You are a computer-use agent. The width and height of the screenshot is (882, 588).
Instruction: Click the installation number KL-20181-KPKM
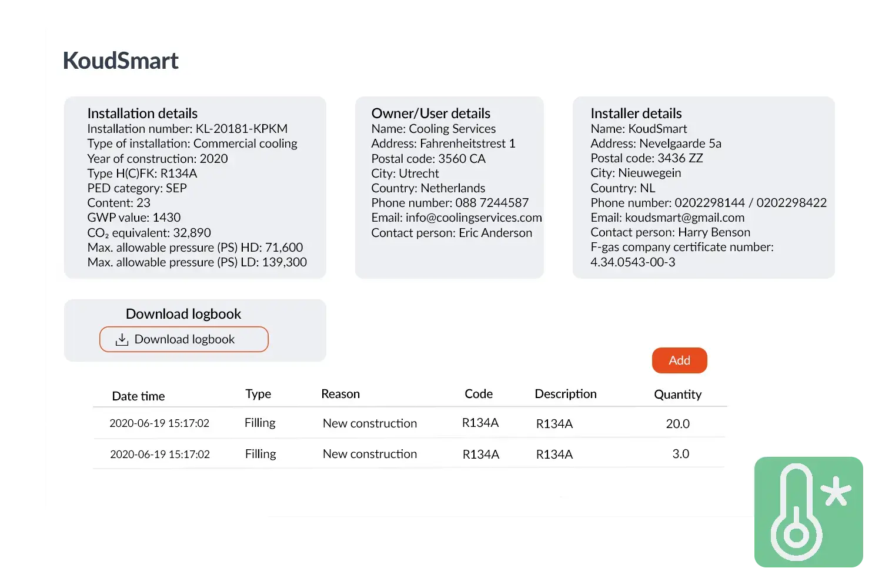tap(242, 129)
